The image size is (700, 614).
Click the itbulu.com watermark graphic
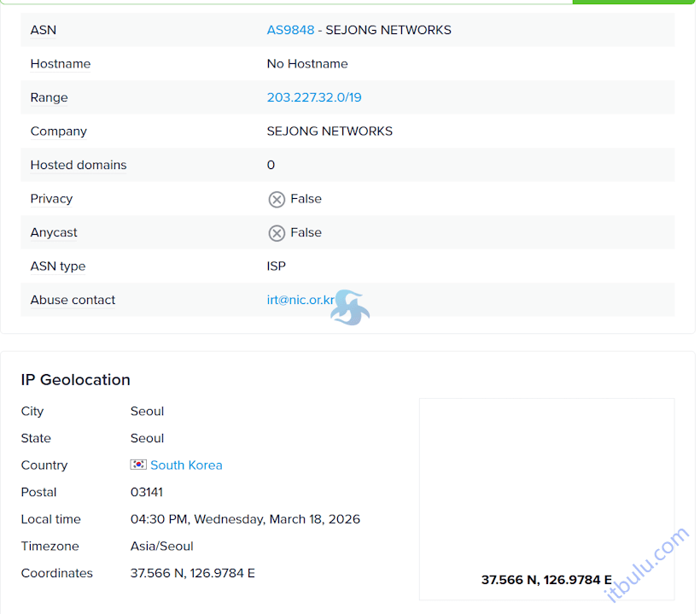(x=649, y=564)
